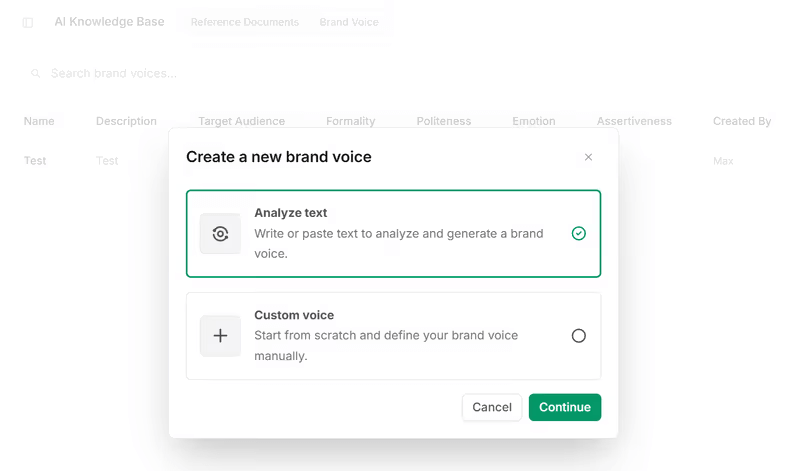800x471 pixels.
Task: Click the Custom voice plus icon
Action: [220, 336]
